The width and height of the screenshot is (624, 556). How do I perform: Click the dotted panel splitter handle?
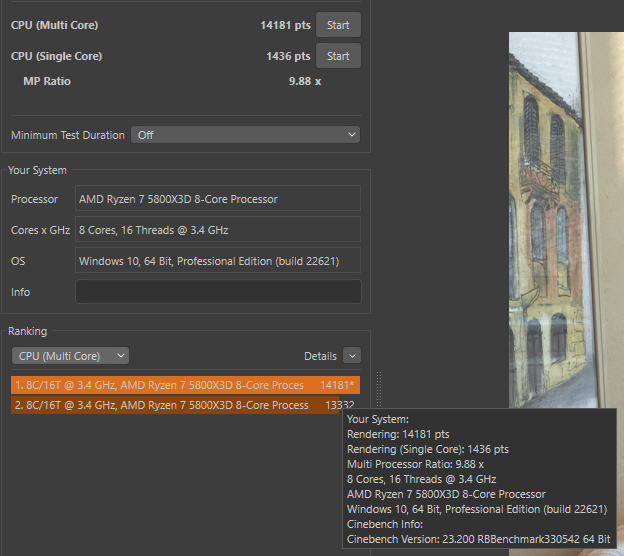[379, 390]
